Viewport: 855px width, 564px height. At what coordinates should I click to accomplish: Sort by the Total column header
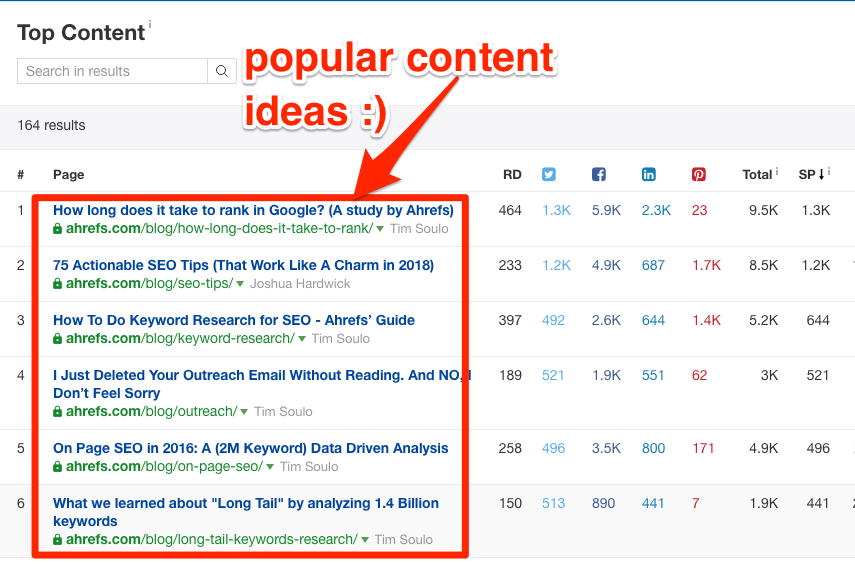(x=757, y=175)
